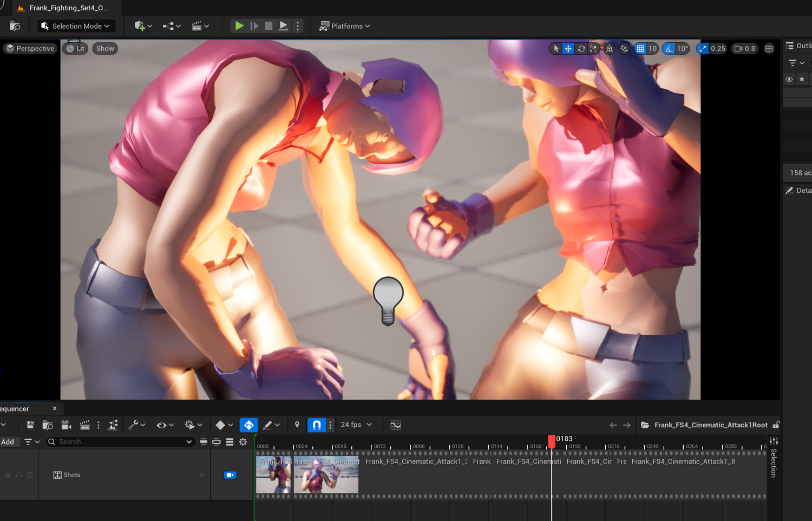The height and width of the screenshot is (521, 812).
Task: Activate the Scale gizmo tool
Action: [x=594, y=49]
